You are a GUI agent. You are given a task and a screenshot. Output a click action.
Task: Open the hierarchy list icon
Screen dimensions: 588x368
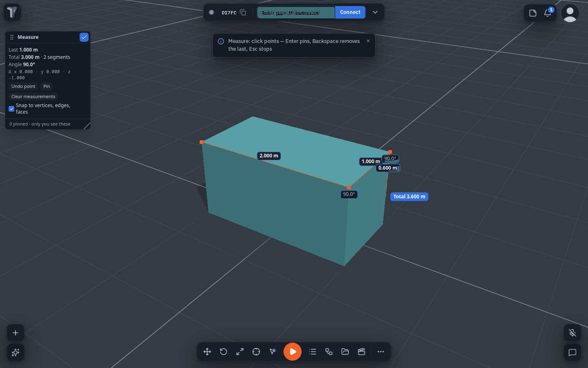point(312,352)
